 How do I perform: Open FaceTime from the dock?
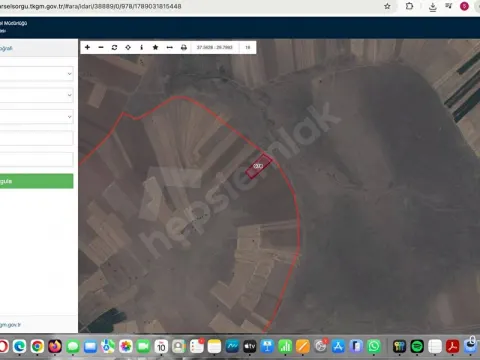143,347
